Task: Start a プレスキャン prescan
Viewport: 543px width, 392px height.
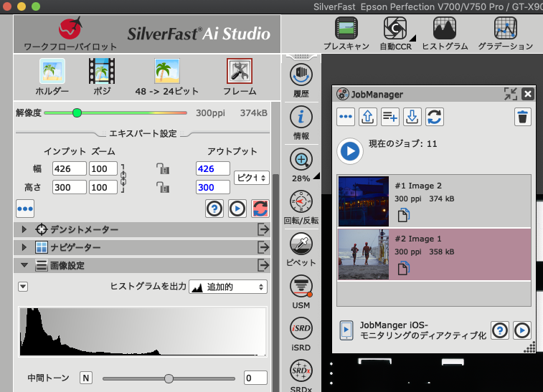Action: point(346,34)
